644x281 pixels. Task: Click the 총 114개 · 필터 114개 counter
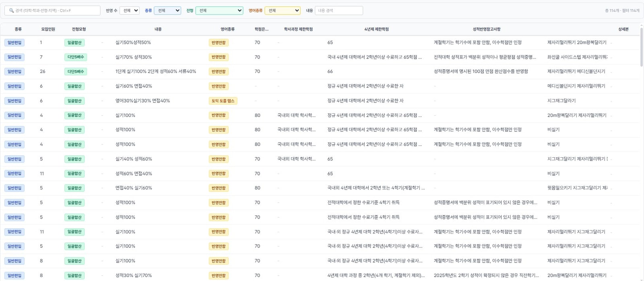pos(622,10)
